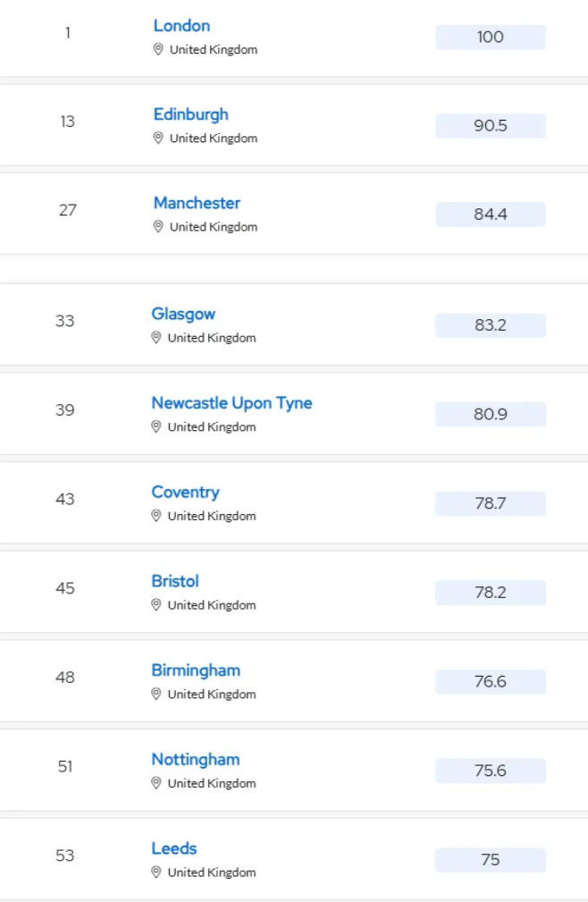Select the 90.5 score badge for Edinburgh
The image size is (588, 902).
point(491,125)
